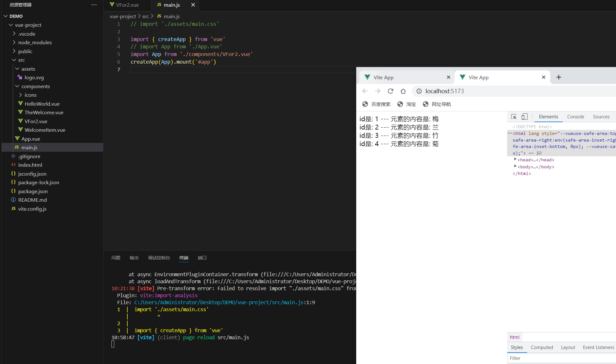Focus the Styles Filter input
The image size is (616, 364).
[561, 358]
